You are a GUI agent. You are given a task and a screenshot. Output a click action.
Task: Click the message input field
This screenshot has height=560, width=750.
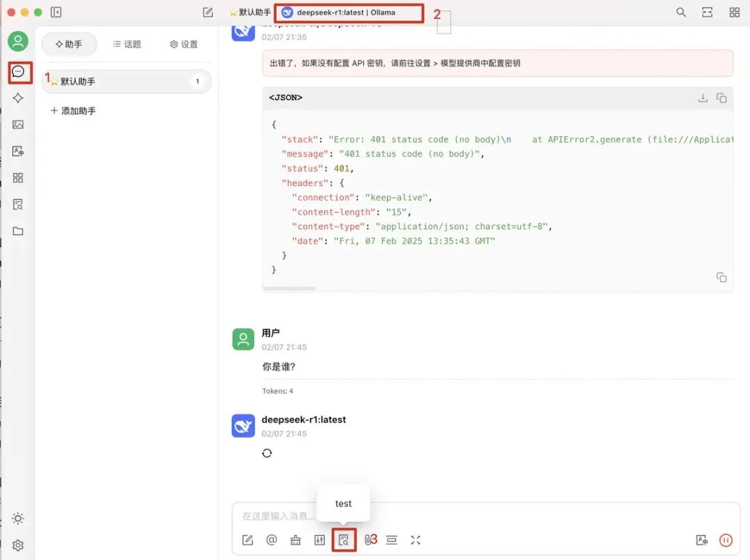tap(485, 516)
